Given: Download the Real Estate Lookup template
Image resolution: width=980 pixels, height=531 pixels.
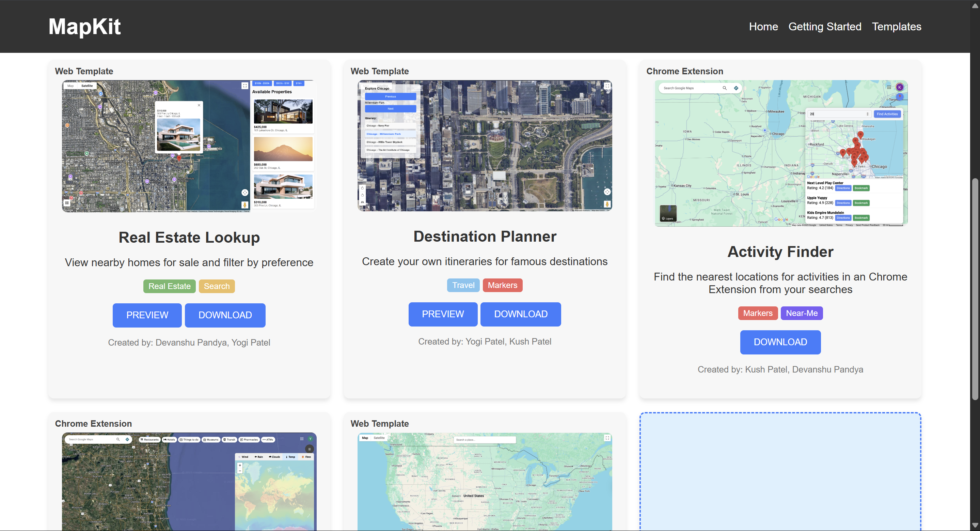Looking at the screenshot, I should point(225,315).
